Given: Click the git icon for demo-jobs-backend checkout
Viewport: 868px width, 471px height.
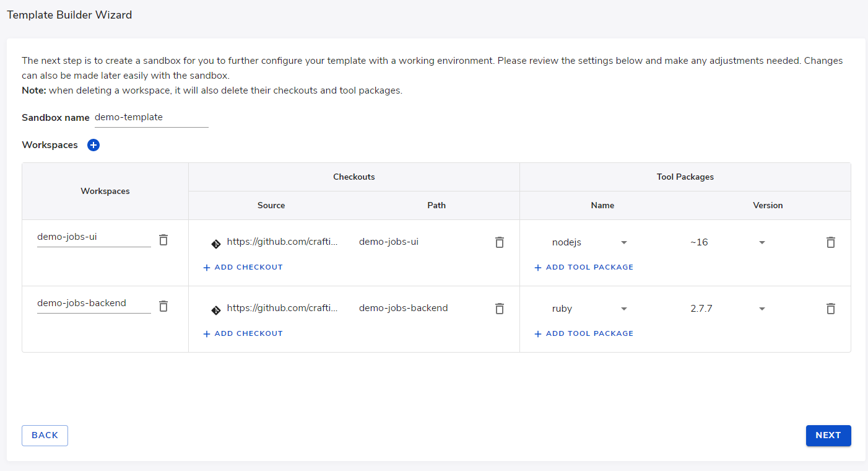Looking at the screenshot, I should click(216, 310).
